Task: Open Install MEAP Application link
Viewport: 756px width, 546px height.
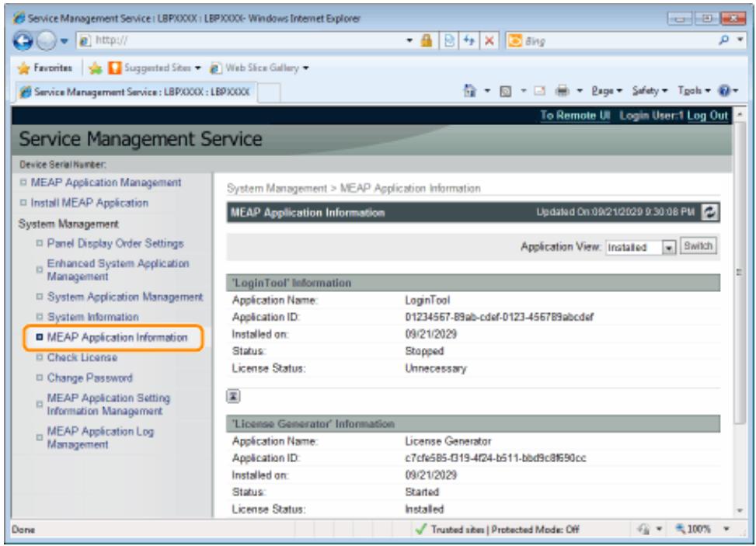Action: [x=89, y=203]
